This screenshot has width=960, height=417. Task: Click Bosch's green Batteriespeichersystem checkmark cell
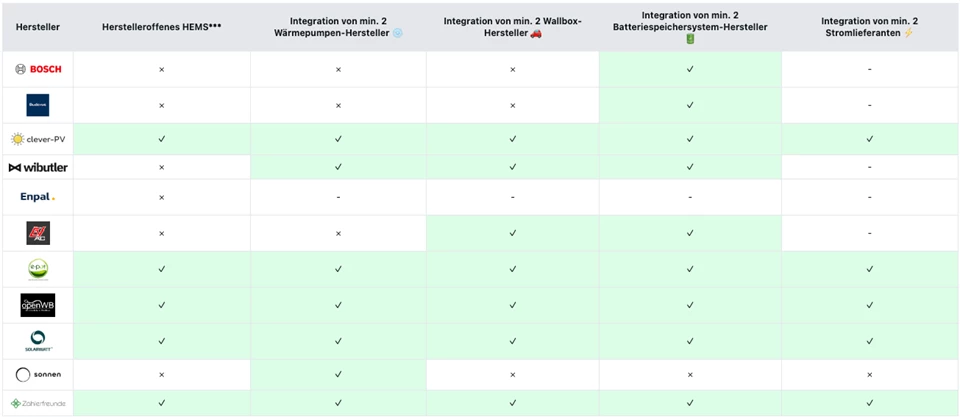pyautogui.click(x=690, y=69)
